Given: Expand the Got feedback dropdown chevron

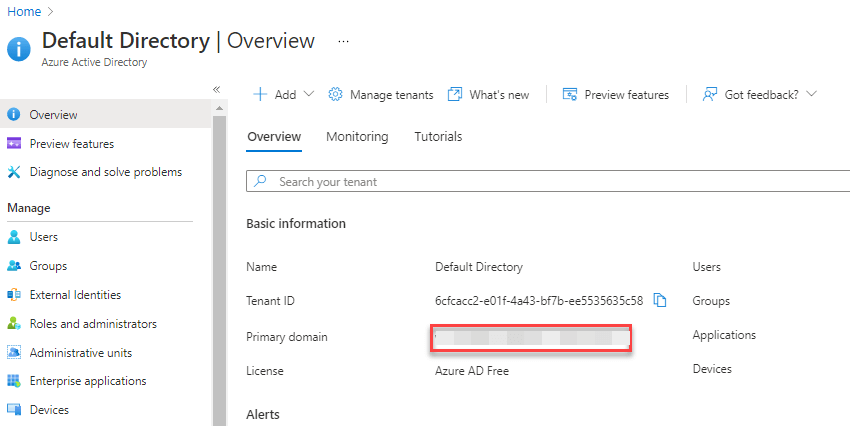Looking at the screenshot, I should [x=811, y=94].
